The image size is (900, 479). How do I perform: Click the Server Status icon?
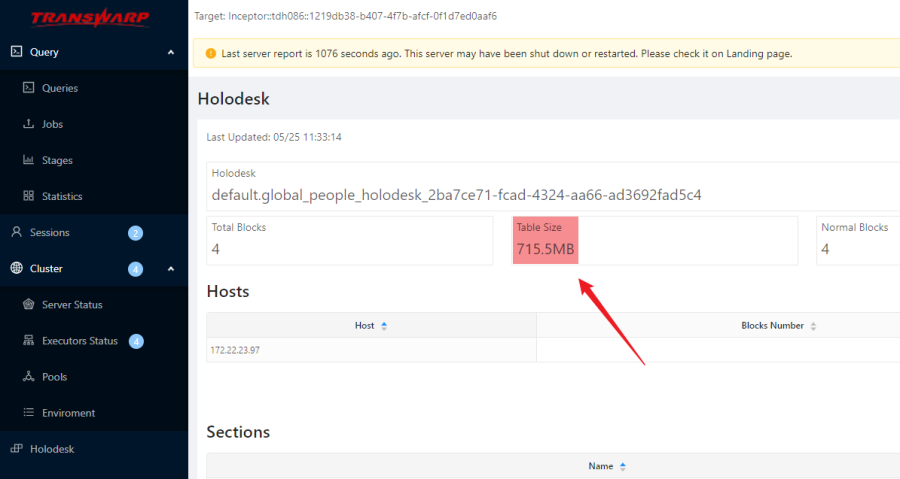point(28,304)
